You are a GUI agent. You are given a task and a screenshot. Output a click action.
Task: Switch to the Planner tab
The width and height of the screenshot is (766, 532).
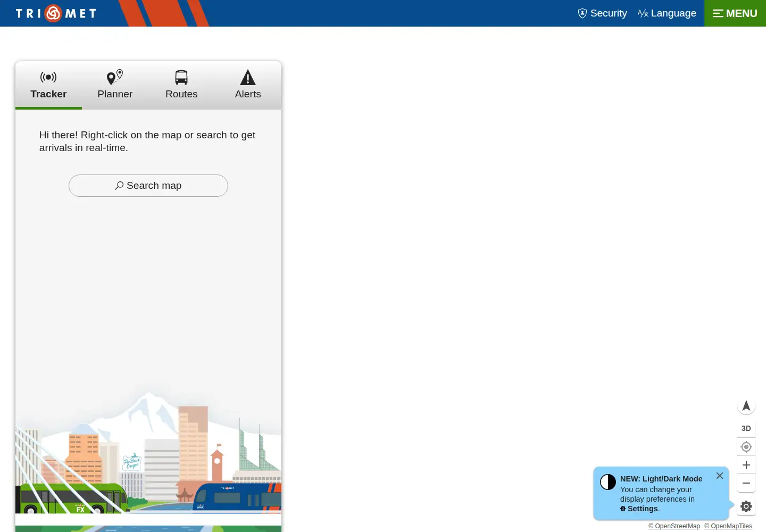point(115,85)
